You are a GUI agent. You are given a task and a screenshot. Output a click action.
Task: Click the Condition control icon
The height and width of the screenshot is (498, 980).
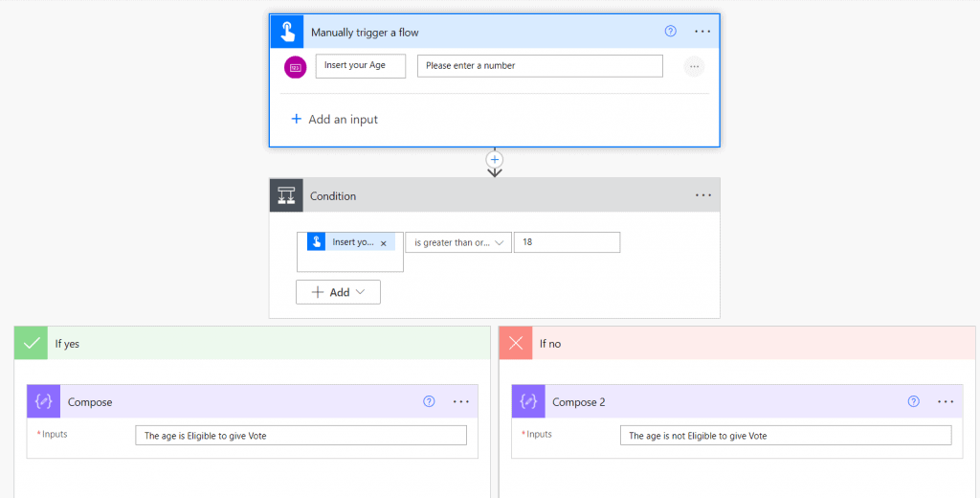[286, 195]
